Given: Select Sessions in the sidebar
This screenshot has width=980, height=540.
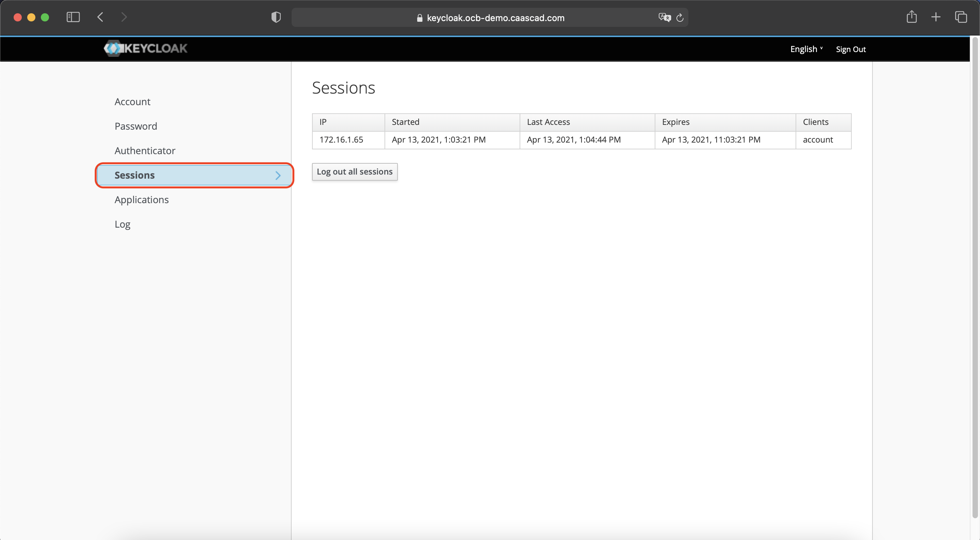Looking at the screenshot, I should click(x=194, y=175).
